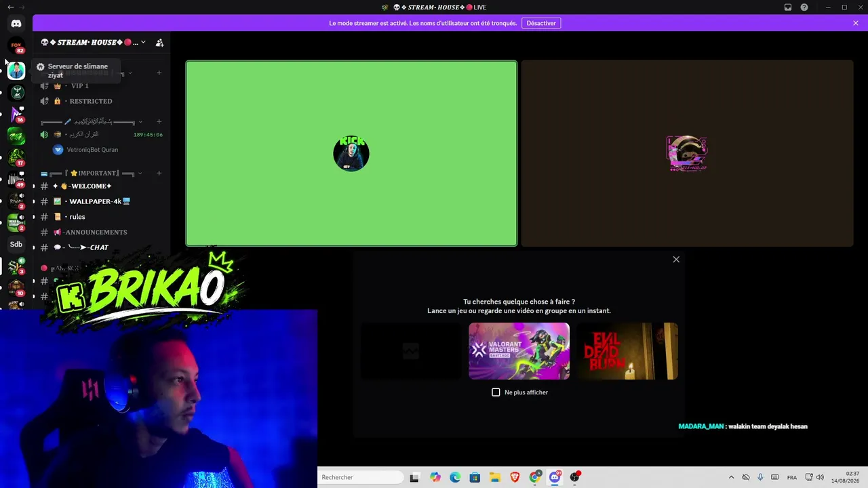Open server icon with 10 notification badge
Screen dimensions: 868x488
(x=16, y=287)
